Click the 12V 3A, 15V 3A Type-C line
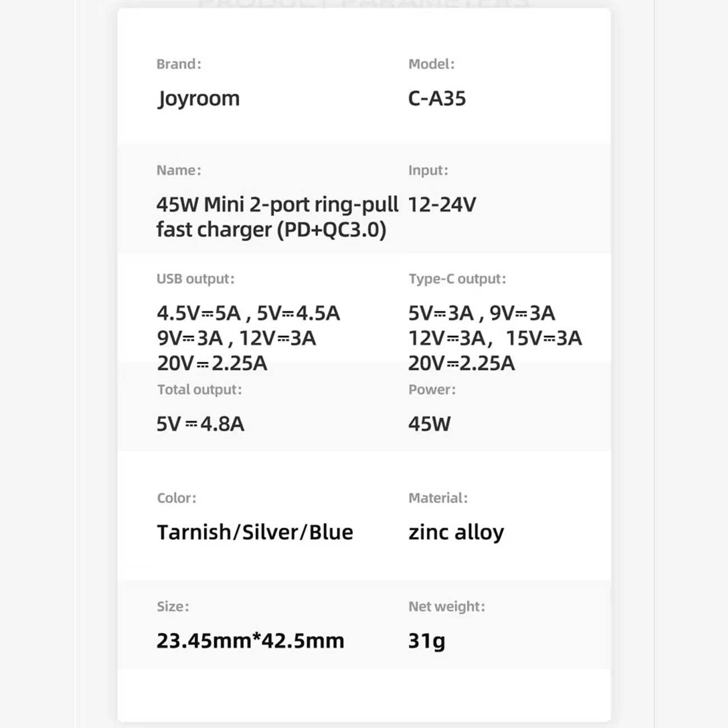Screen dimensions: 728x728 coord(495,338)
